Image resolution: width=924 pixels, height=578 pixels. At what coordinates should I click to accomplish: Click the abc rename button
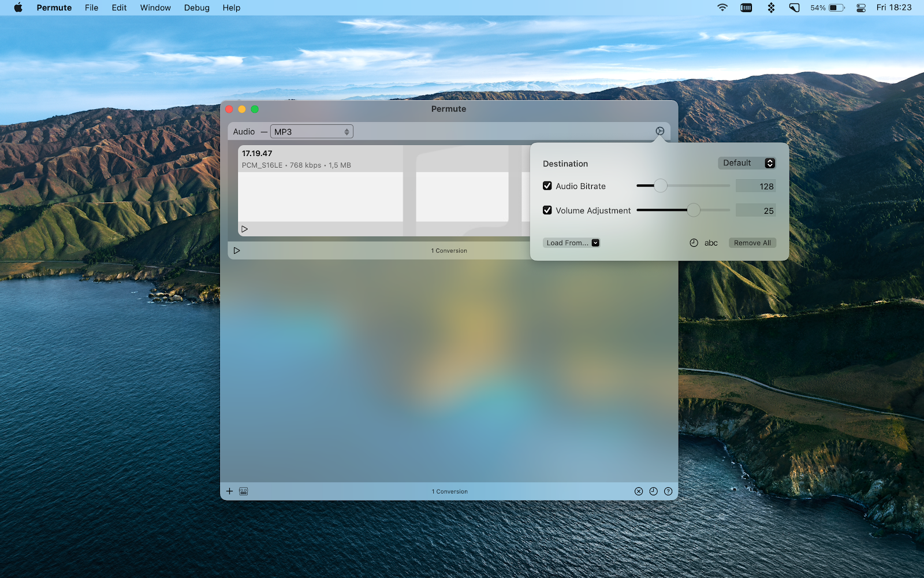pos(711,243)
